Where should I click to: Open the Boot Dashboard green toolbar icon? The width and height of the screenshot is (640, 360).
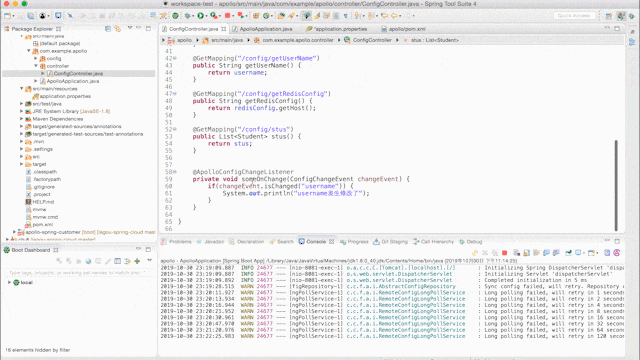175,16
